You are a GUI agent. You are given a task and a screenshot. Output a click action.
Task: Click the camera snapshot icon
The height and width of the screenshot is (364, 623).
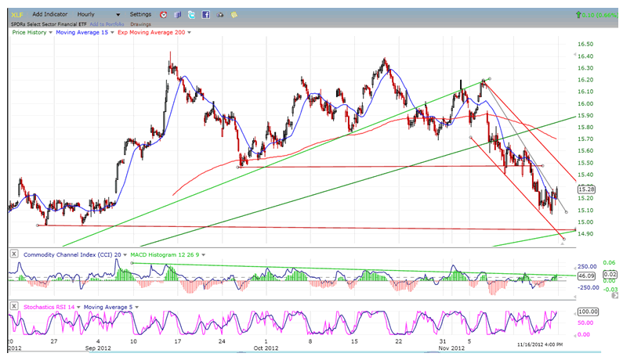(219, 14)
